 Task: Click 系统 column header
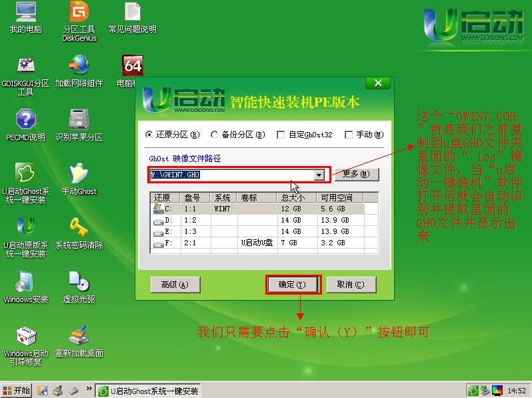224,197
